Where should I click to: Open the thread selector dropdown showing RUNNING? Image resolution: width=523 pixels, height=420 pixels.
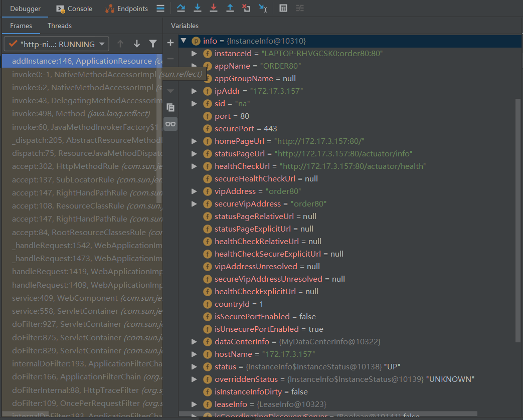point(56,44)
